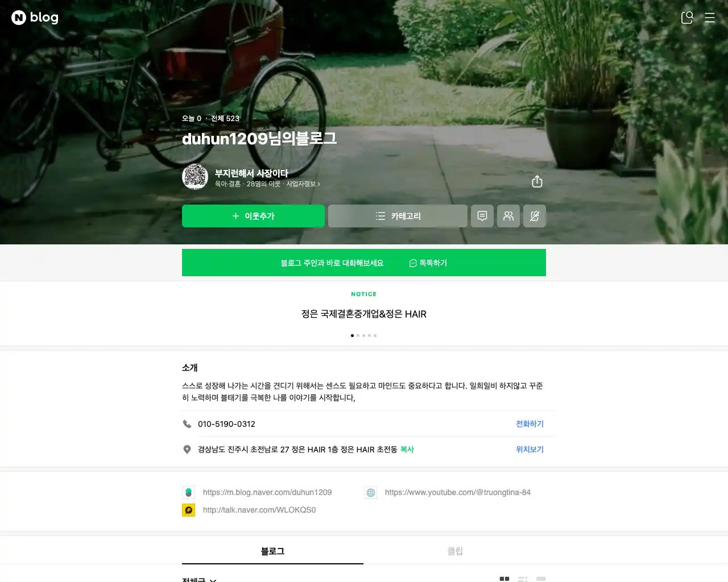Open the blog search icon
The image size is (728, 582).
[x=687, y=18]
